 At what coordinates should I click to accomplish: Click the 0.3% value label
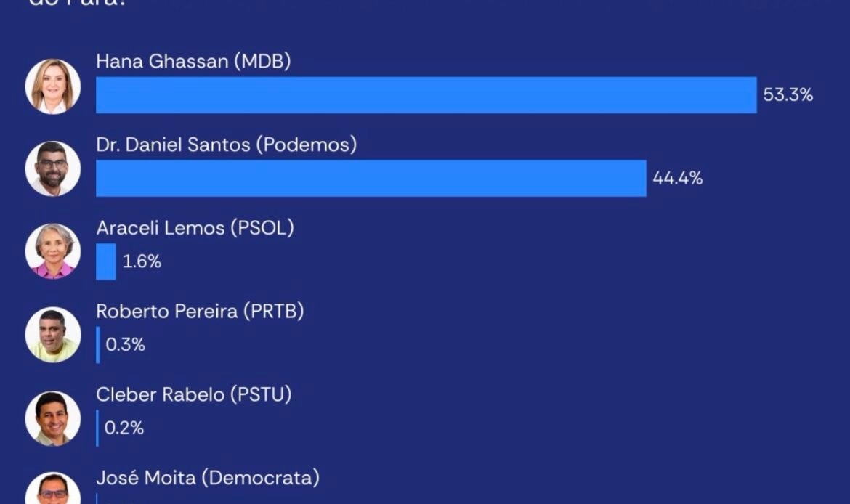click(125, 345)
